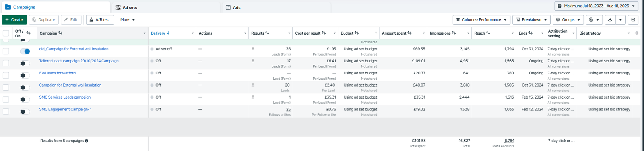Click download icon in Campaign for External wall results
The width and height of the screenshot is (644, 151).
[x=253, y=85]
